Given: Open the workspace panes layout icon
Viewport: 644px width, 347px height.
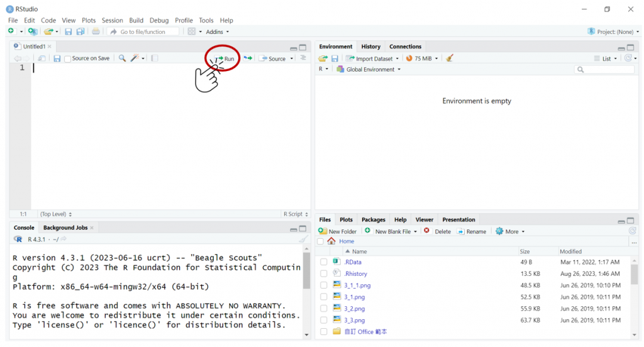Looking at the screenshot, I should (191, 31).
